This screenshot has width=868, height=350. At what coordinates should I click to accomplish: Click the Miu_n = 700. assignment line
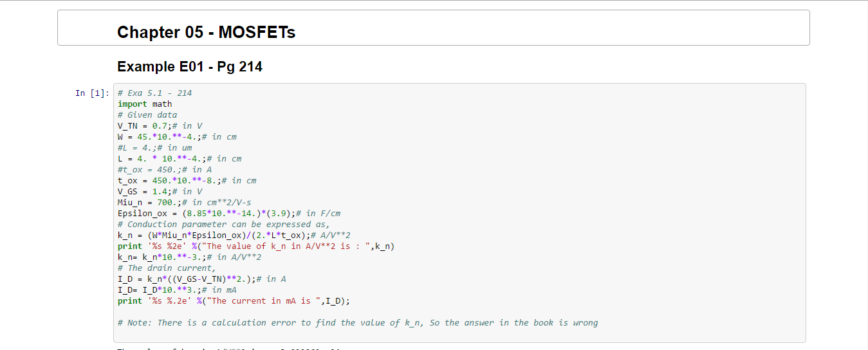(184, 203)
